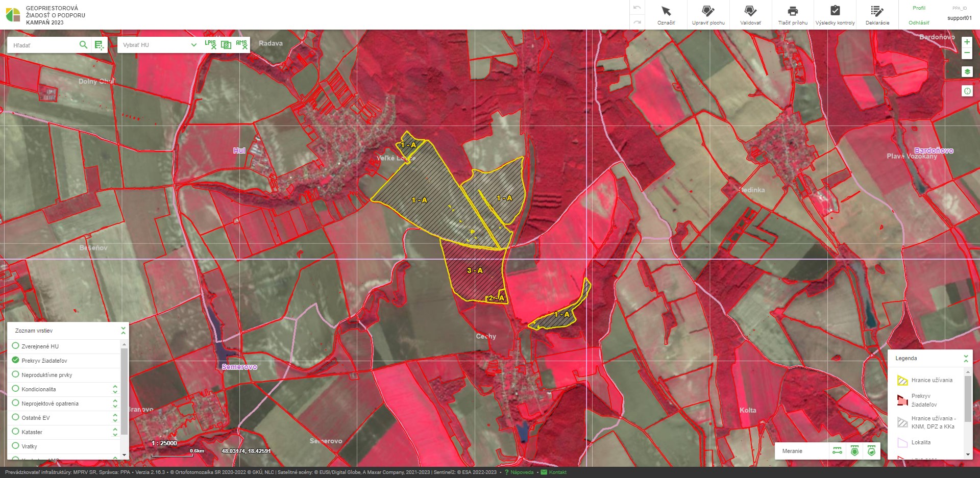
Task: Zoom out with the minus button
Action: click(x=967, y=53)
